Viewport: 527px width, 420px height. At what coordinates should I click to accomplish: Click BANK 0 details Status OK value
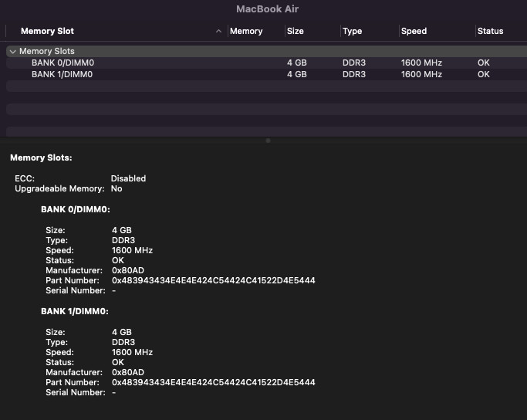tap(118, 261)
